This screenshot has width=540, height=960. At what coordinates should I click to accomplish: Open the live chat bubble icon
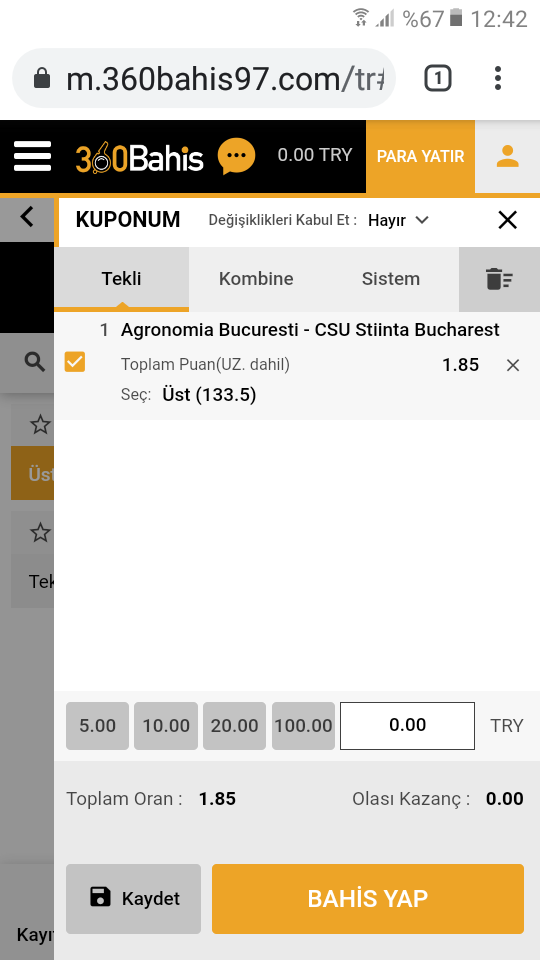tap(236, 156)
